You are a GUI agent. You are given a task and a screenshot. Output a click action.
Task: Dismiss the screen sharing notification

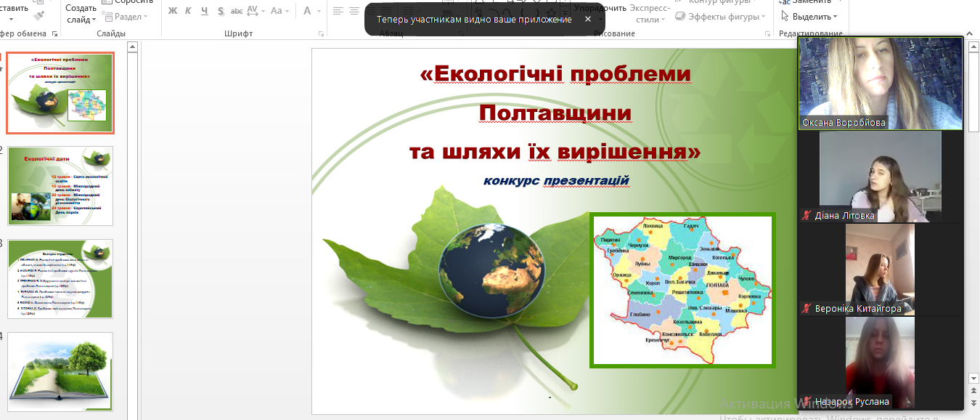588,20
